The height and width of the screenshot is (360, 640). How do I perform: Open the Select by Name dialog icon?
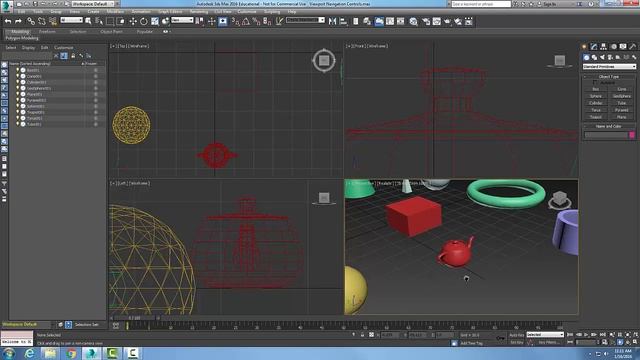99,21
